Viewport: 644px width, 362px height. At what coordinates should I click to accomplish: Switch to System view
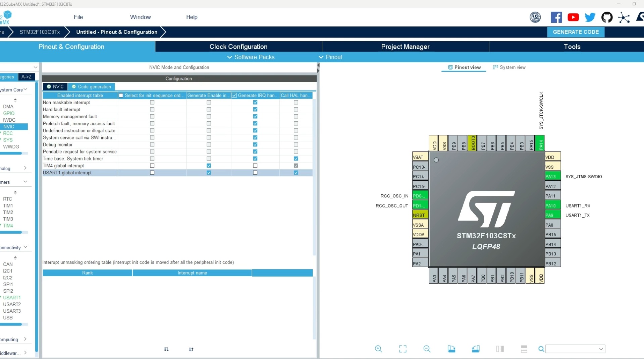pos(509,67)
